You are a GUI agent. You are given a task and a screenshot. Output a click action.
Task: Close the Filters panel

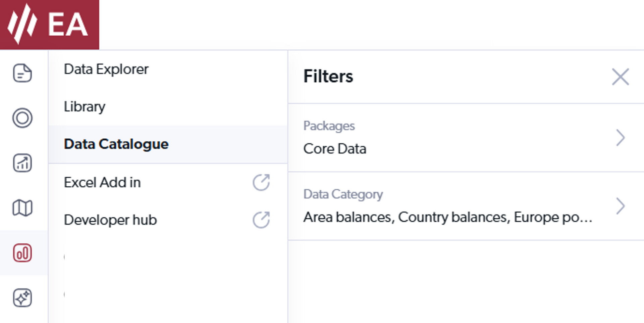(x=620, y=77)
